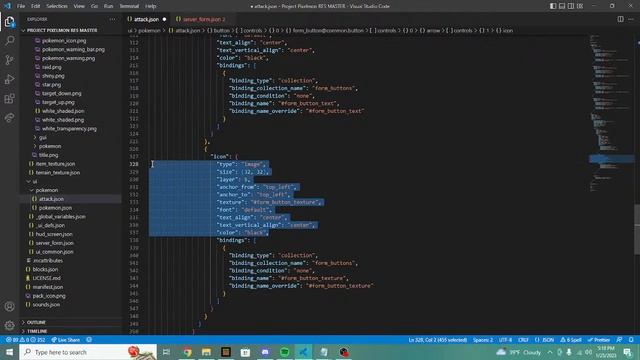The height and width of the screenshot is (360, 640).
Task: Open File Explorer from the taskbar
Action: tap(207, 352)
